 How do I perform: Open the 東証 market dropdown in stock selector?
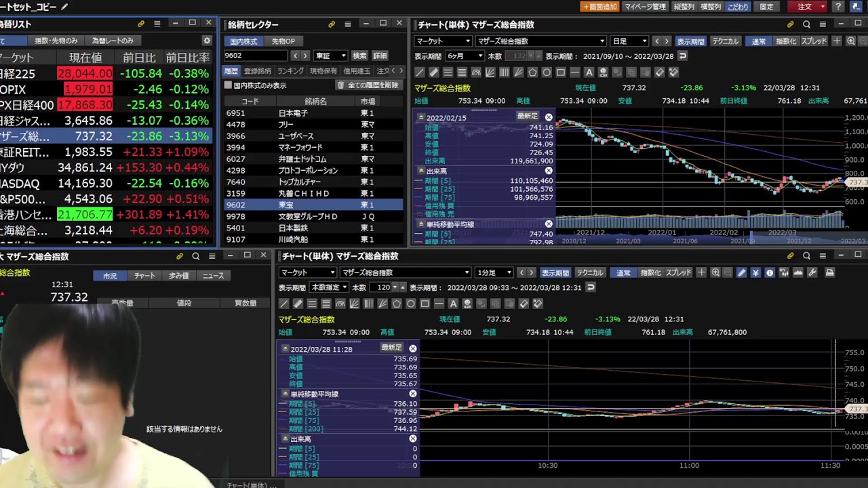click(x=330, y=56)
